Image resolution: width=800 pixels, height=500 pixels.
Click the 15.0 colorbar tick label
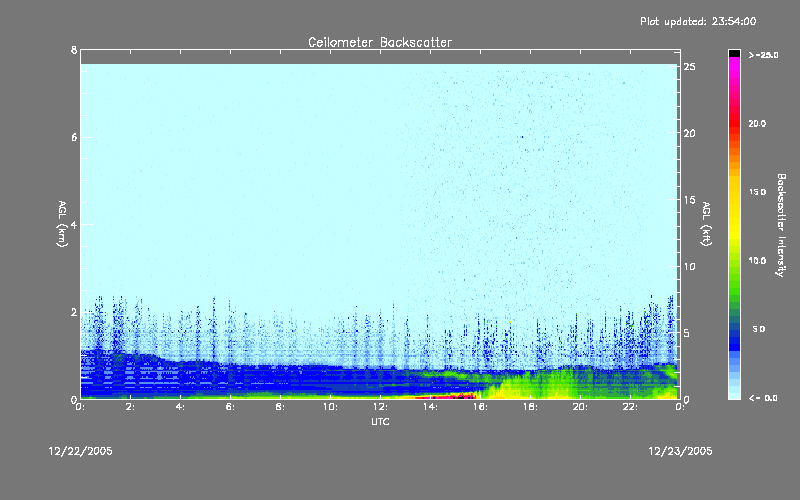(757, 192)
